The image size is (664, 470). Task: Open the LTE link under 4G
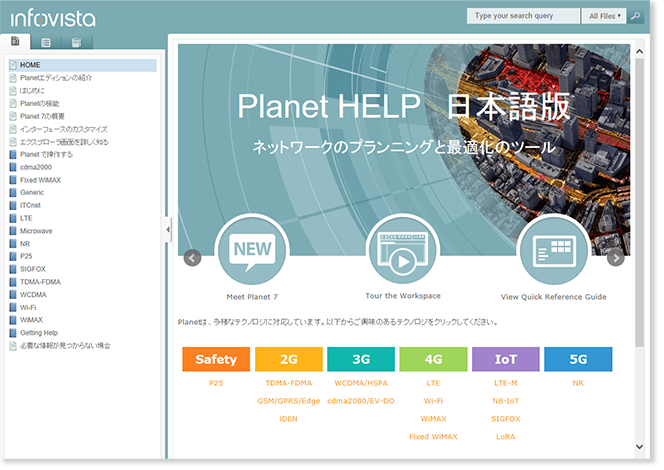click(433, 383)
